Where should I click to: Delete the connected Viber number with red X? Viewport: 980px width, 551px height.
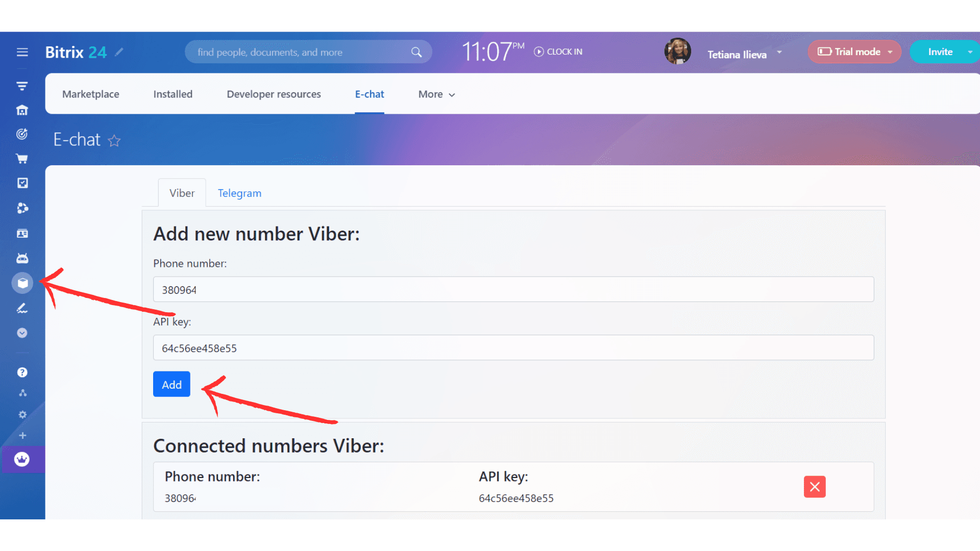pyautogui.click(x=815, y=487)
